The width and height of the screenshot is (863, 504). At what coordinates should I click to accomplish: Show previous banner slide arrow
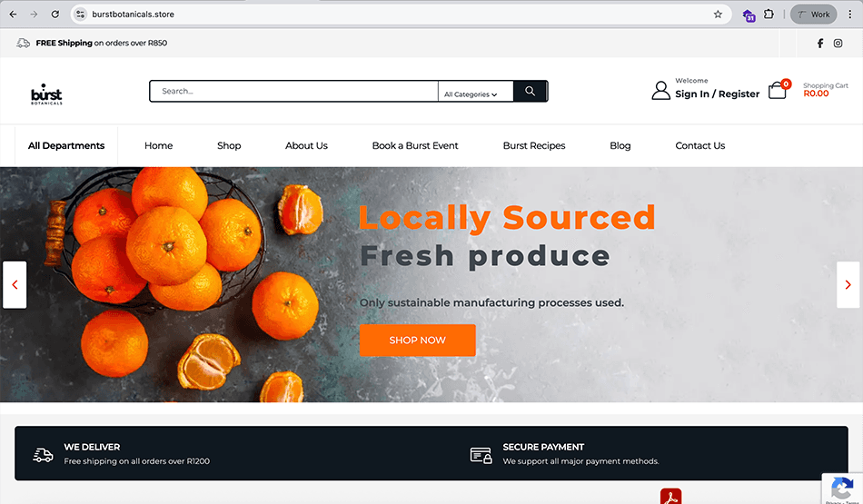[15, 284]
